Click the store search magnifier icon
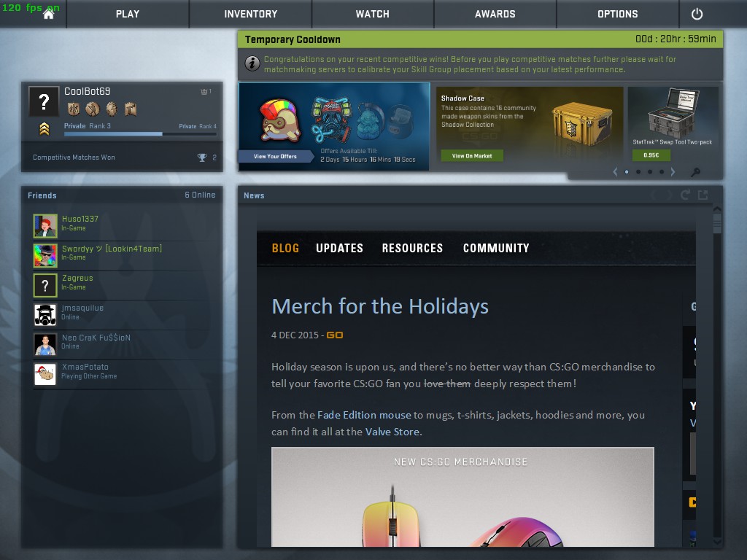This screenshot has width=747, height=560. pyautogui.click(x=695, y=172)
